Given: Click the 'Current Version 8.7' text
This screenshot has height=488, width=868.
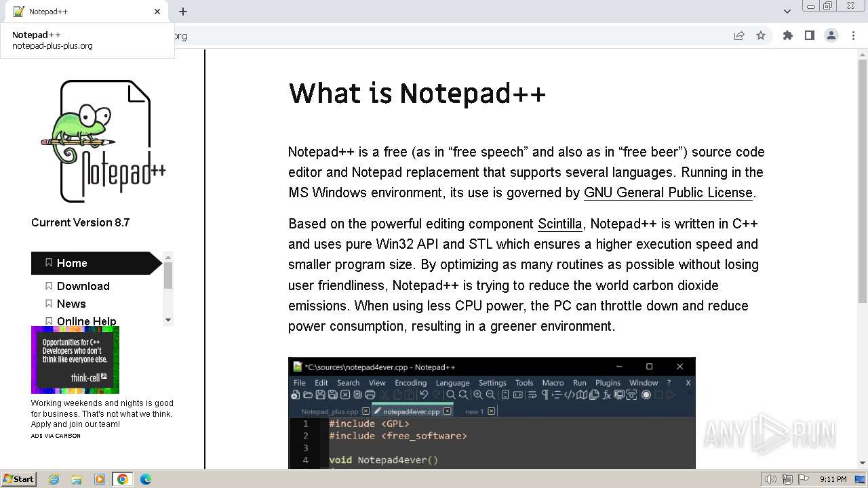Looking at the screenshot, I should [80, 222].
